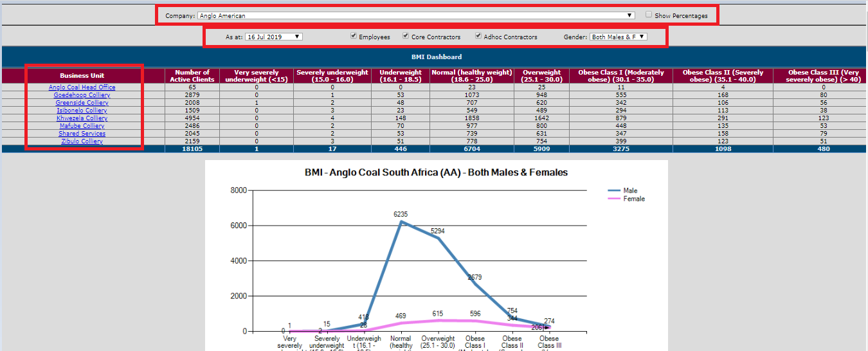
Task: Click the total Obese Class I value 3275
Action: point(621,149)
